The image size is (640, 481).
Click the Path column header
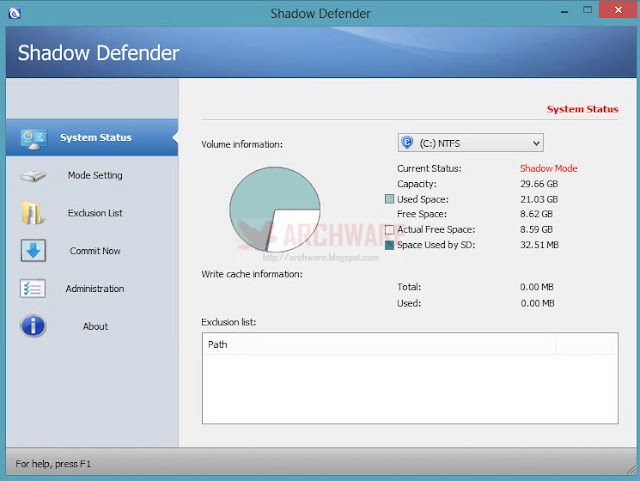(x=378, y=344)
